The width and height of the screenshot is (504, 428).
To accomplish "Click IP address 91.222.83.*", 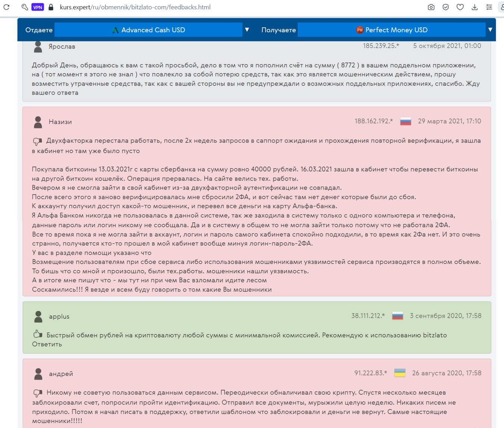I will (x=371, y=373).
